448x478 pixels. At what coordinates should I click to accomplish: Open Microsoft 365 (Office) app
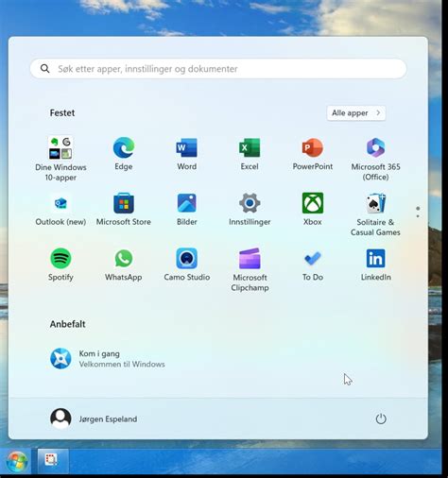(375, 159)
